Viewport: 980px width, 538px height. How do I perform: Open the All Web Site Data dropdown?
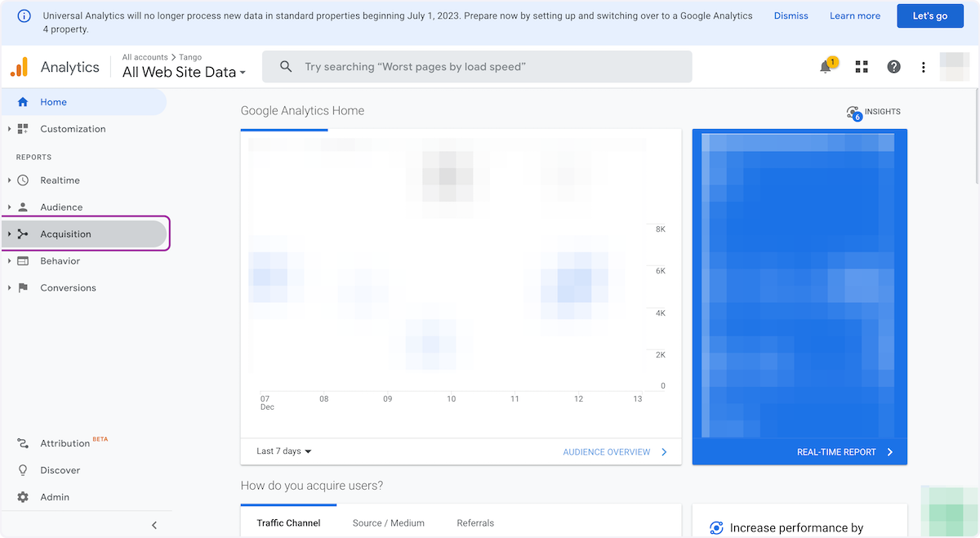[x=184, y=72]
